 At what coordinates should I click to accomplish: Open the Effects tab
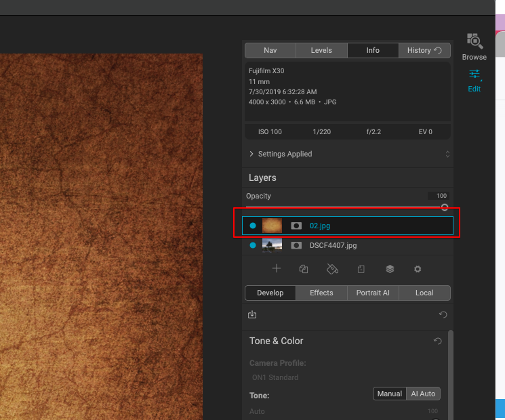pyautogui.click(x=321, y=293)
